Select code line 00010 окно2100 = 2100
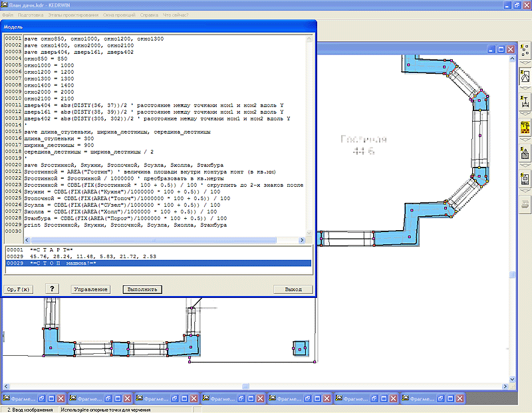The image size is (532, 413). tap(49, 98)
